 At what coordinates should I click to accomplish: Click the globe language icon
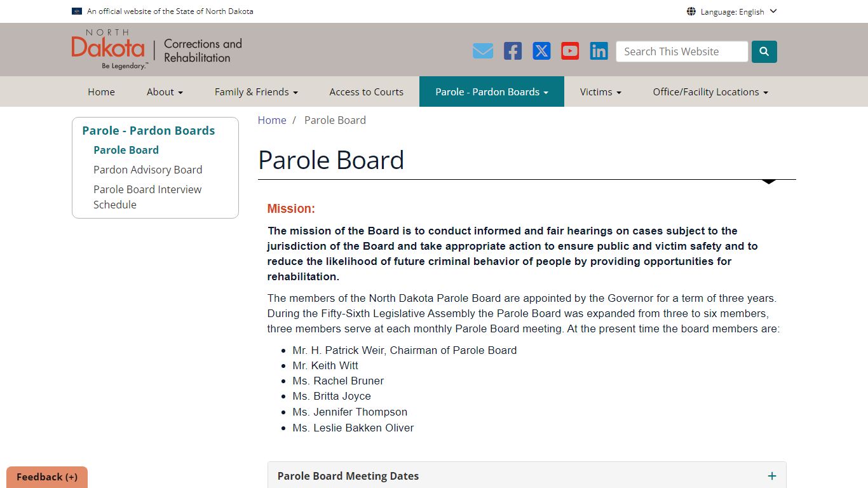tap(691, 11)
